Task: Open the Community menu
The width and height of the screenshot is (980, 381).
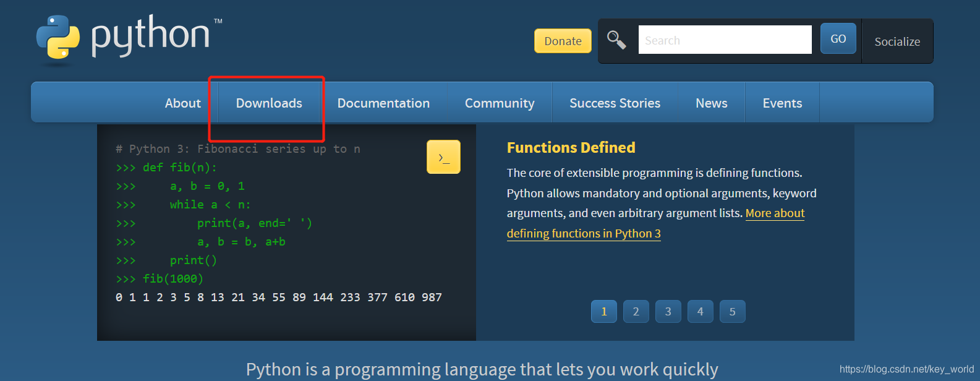Action: coord(500,103)
